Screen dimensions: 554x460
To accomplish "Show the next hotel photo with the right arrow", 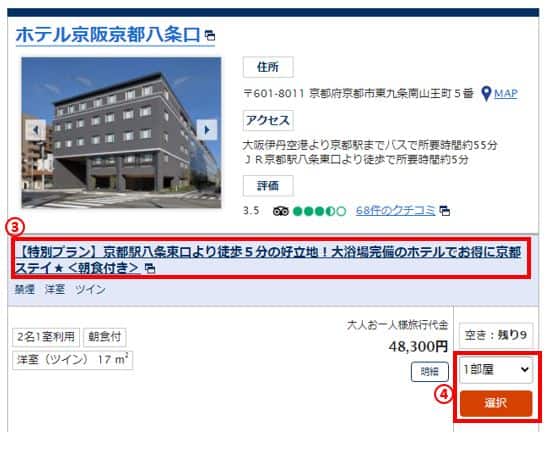I will pyautogui.click(x=207, y=130).
